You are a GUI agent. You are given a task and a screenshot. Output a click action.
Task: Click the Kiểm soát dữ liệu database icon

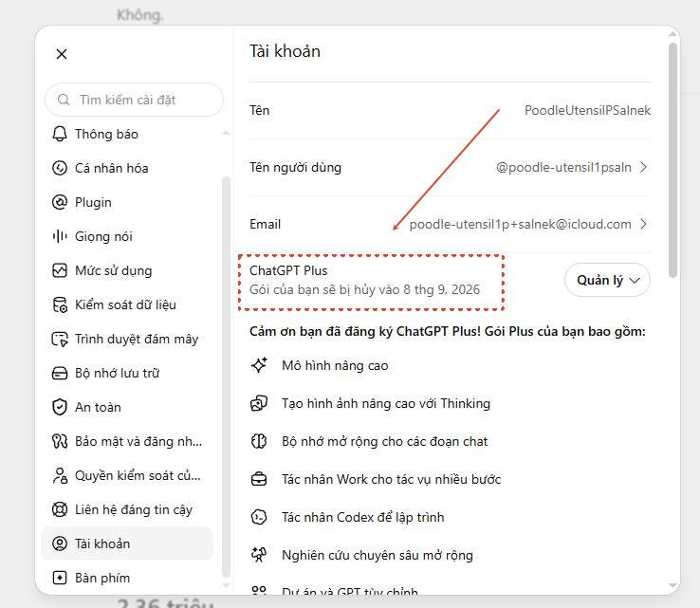pos(60,304)
